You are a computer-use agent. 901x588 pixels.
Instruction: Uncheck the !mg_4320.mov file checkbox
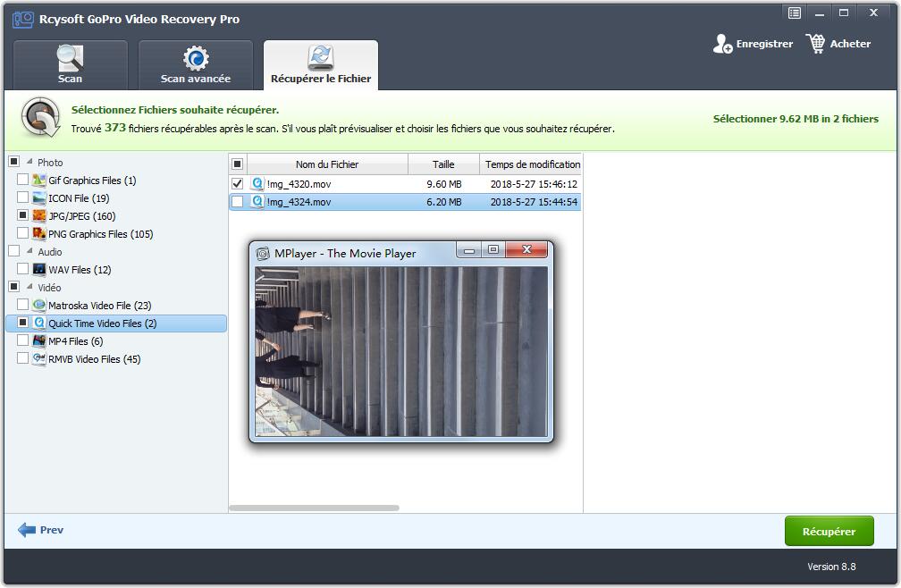(237, 184)
